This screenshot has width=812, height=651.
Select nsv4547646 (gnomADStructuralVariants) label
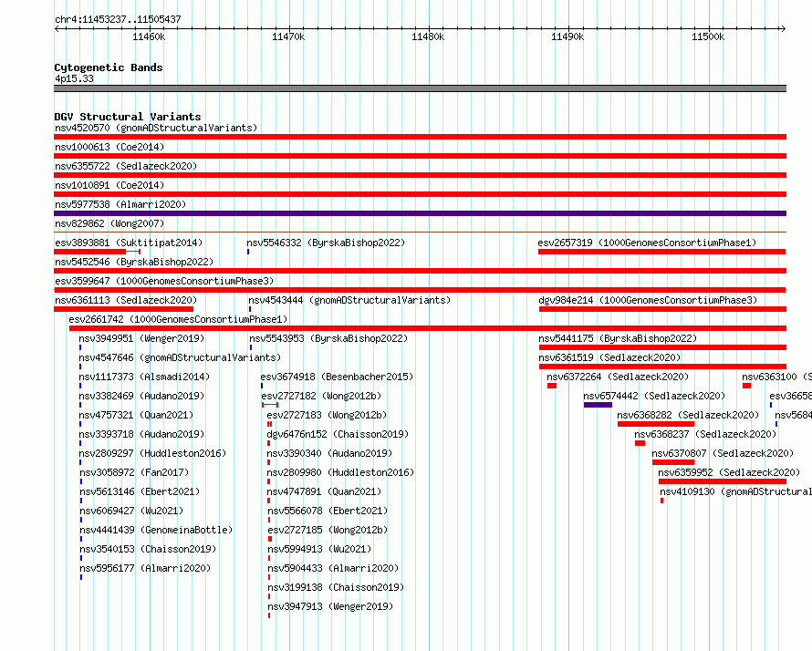click(x=180, y=357)
